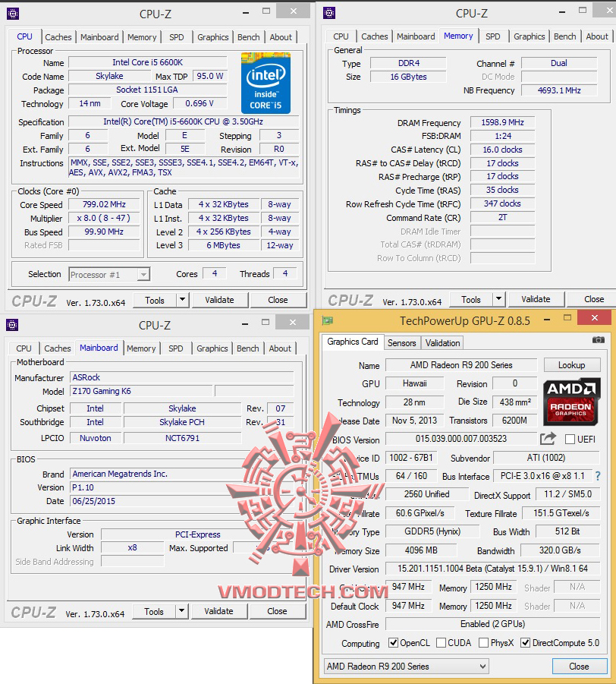This screenshot has width=616, height=684.
Task: Click the BIOS export arrow icon in GPU-Z
Action: tap(548, 438)
